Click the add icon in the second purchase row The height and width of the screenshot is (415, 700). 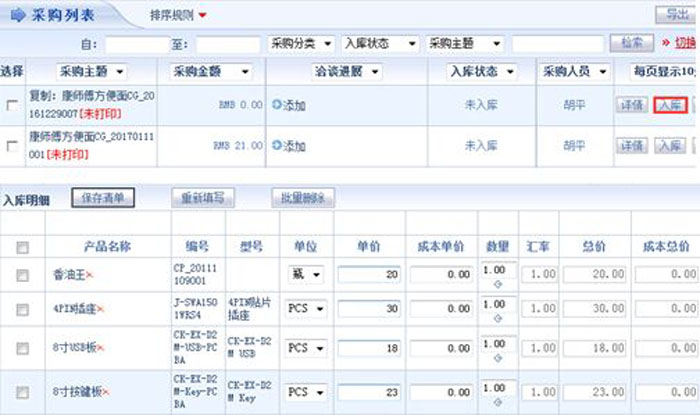tap(277, 146)
